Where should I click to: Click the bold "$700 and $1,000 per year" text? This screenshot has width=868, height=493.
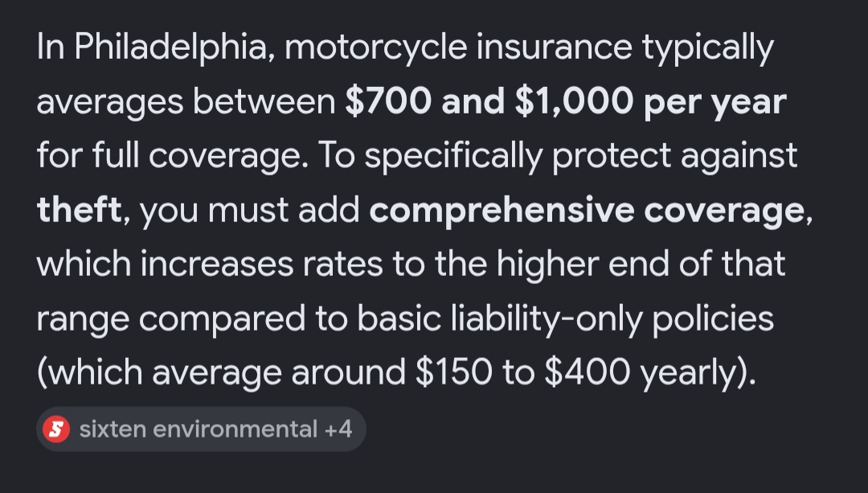coord(565,102)
